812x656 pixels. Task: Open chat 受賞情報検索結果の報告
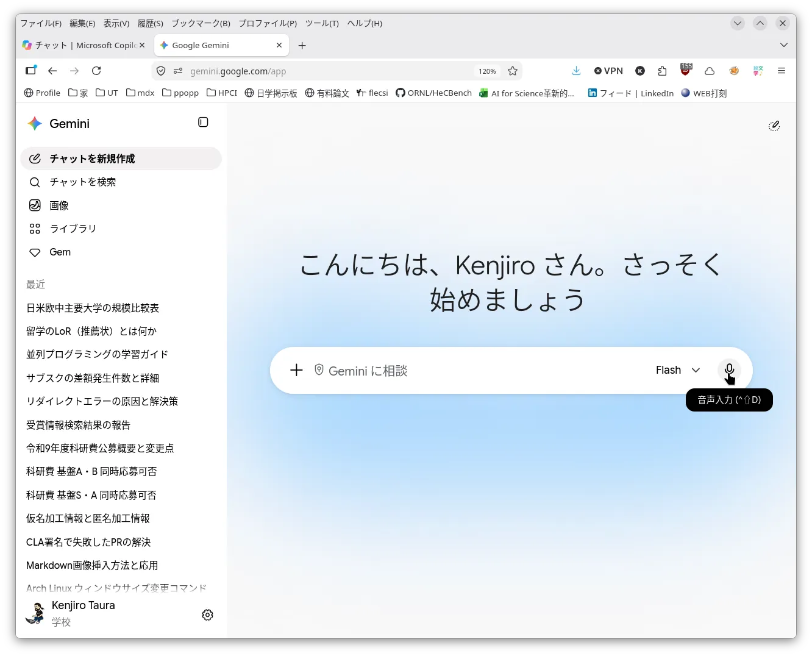[x=79, y=426]
